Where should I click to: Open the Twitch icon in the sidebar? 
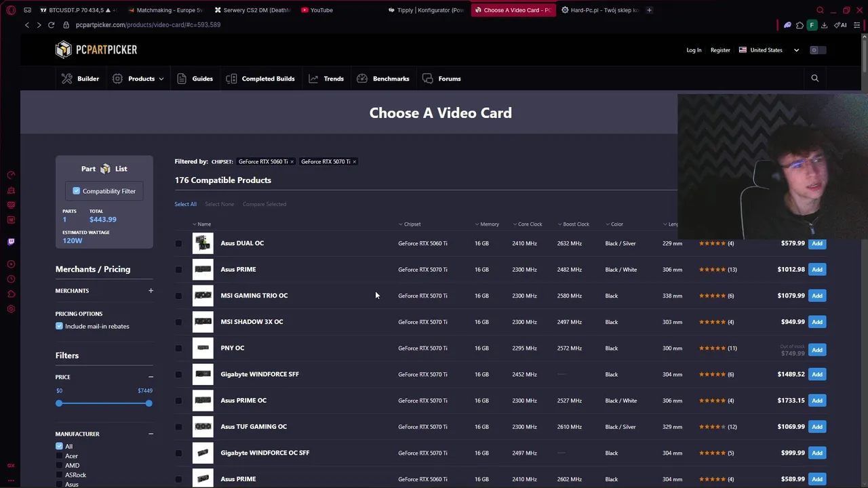point(11,241)
